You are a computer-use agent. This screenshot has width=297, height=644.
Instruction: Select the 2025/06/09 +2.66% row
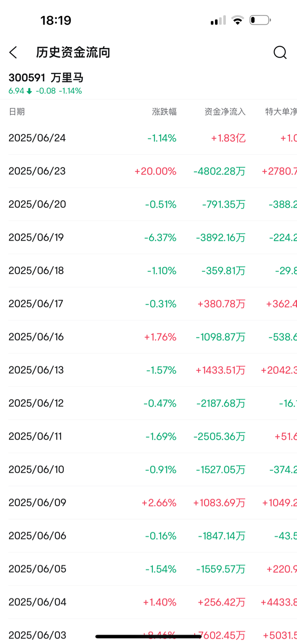pyautogui.click(x=148, y=503)
